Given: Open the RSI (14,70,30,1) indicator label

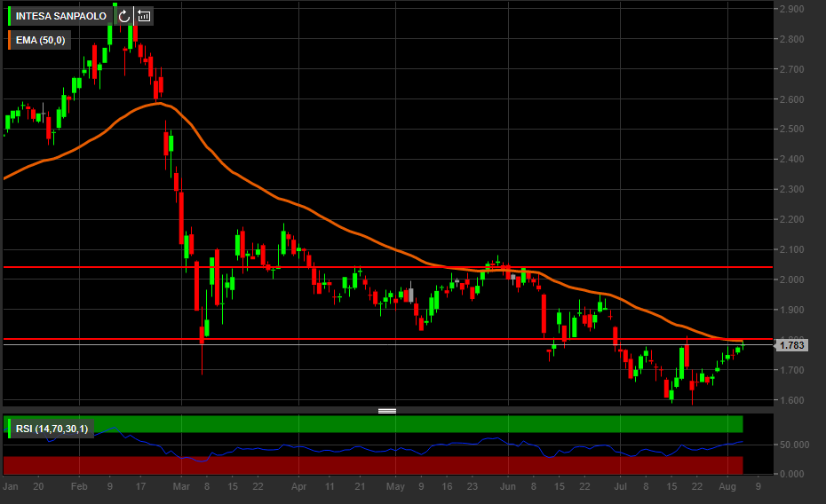Looking at the screenshot, I should (52, 429).
